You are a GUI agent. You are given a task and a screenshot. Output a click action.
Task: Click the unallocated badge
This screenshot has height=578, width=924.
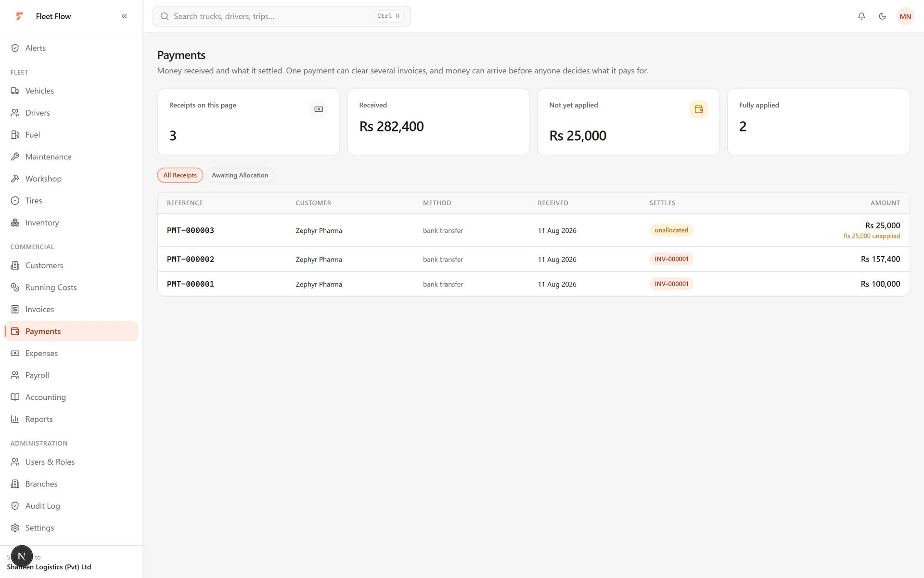point(671,230)
